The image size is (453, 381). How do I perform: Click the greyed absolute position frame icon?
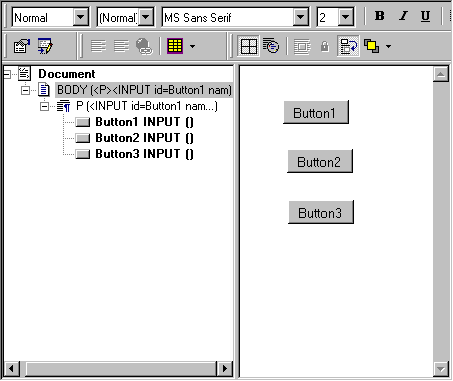coord(302,47)
